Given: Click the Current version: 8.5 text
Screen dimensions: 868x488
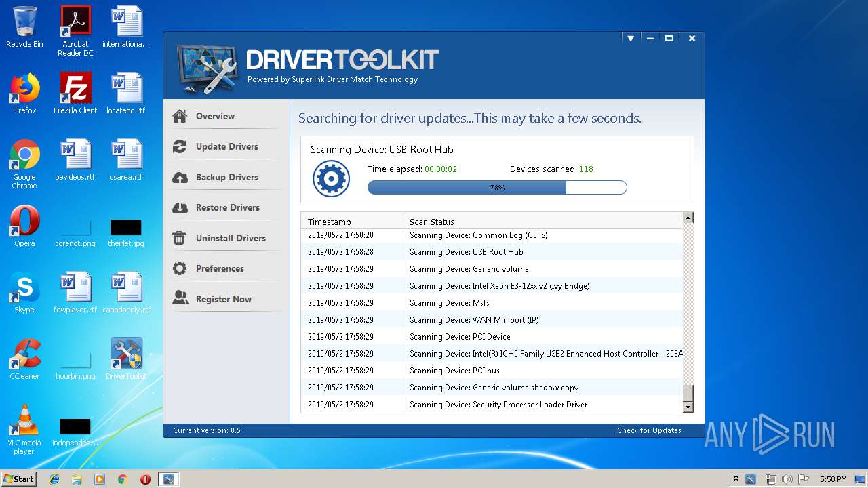Looking at the screenshot, I should (207, 430).
